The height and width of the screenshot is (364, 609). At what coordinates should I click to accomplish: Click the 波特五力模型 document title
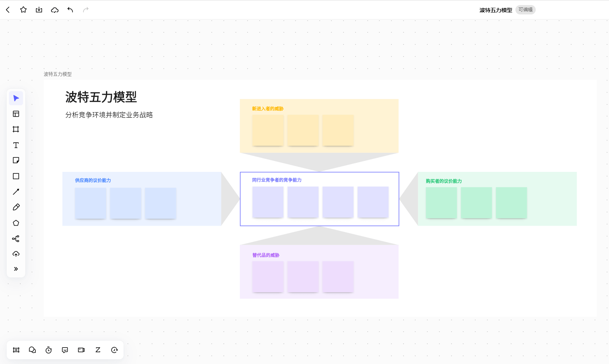click(496, 10)
